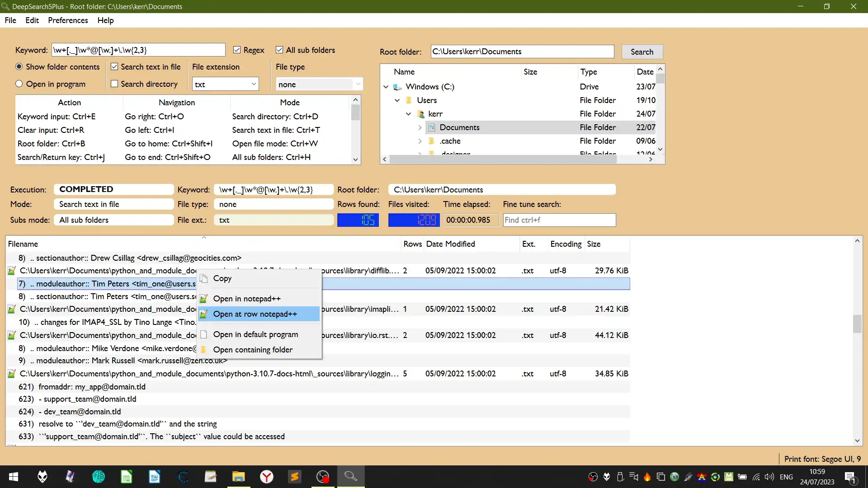Viewport: 868px width, 488px height.
Task: Click the Documents folder icon in tree
Action: click(432, 127)
